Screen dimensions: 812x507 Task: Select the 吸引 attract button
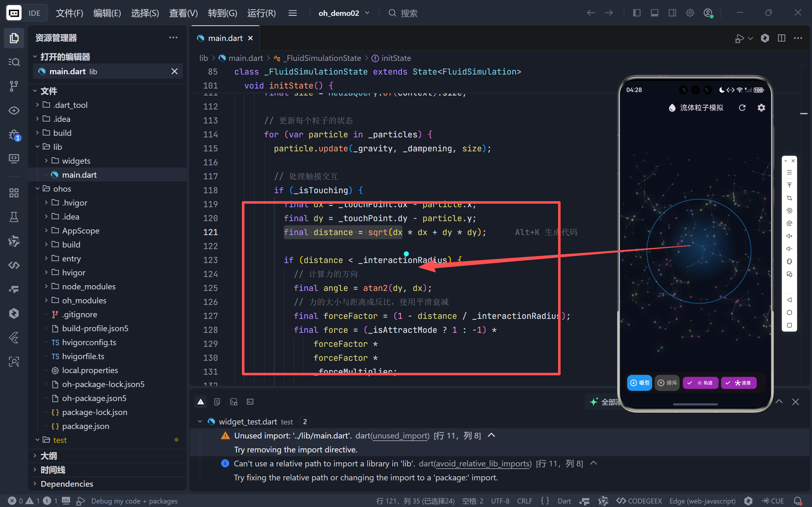click(x=639, y=383)
